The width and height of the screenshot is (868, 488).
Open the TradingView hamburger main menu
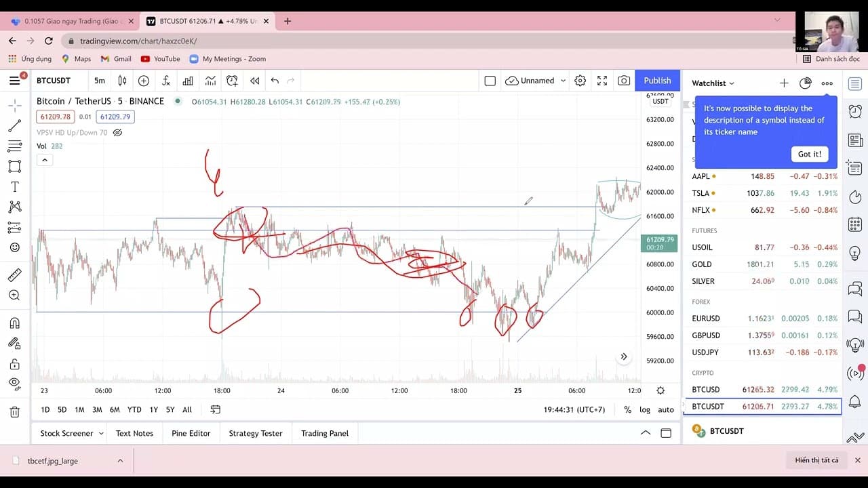(x=15, y=81)
